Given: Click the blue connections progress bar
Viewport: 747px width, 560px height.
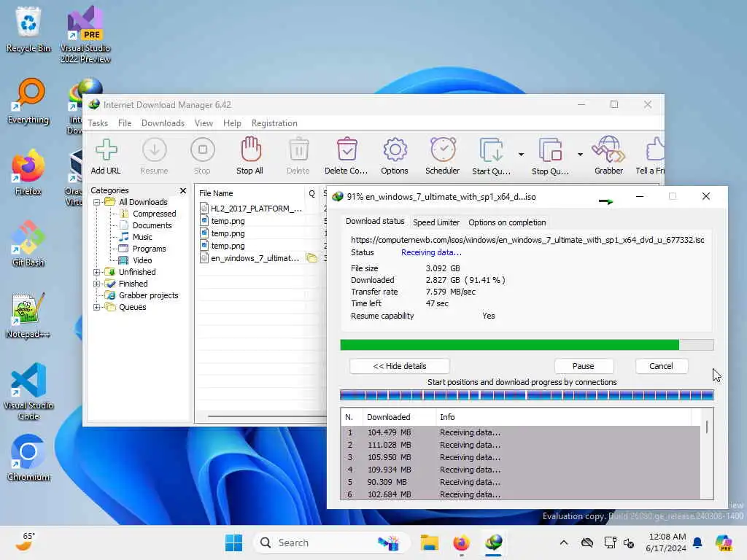Looking at the screenshot, I should [527, 394].
